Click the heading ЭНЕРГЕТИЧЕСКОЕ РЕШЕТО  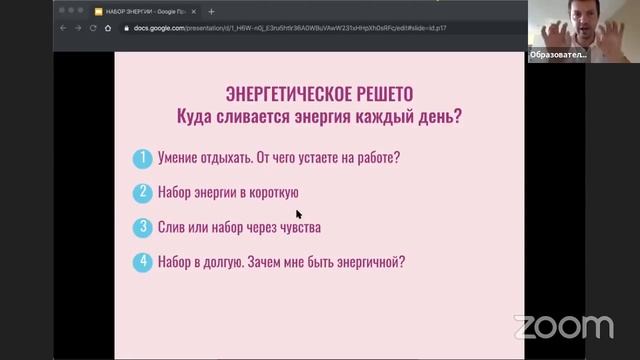tap(320, 94)
